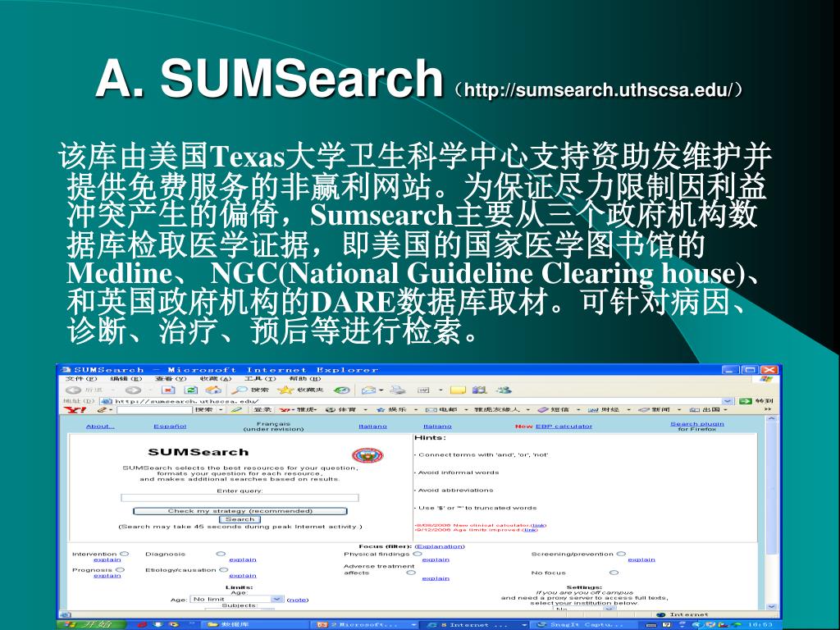Image resolution: width=840 pixels, height=630 pixels.
Task: Select the No focus radio button
Action: pos(614,573)
